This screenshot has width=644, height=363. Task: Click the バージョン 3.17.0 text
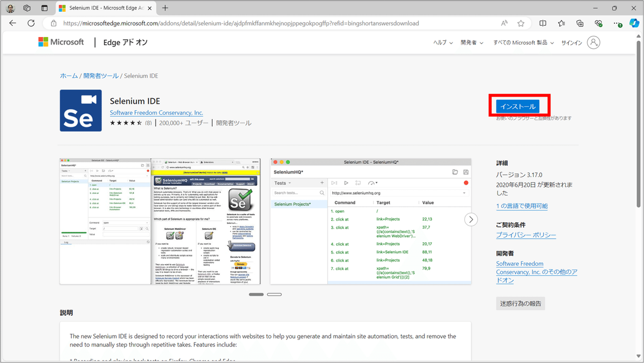pos(519,175)
